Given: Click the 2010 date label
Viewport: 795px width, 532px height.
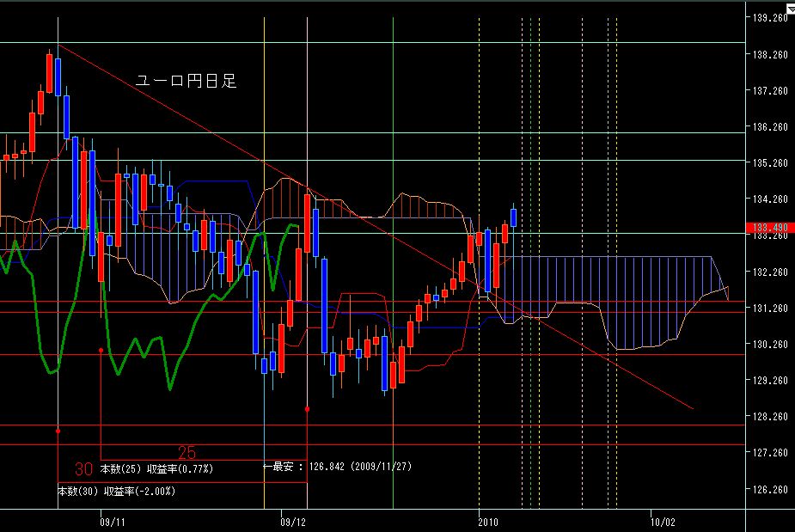Looking at the screenshot, I should click(x=488, y=522).
